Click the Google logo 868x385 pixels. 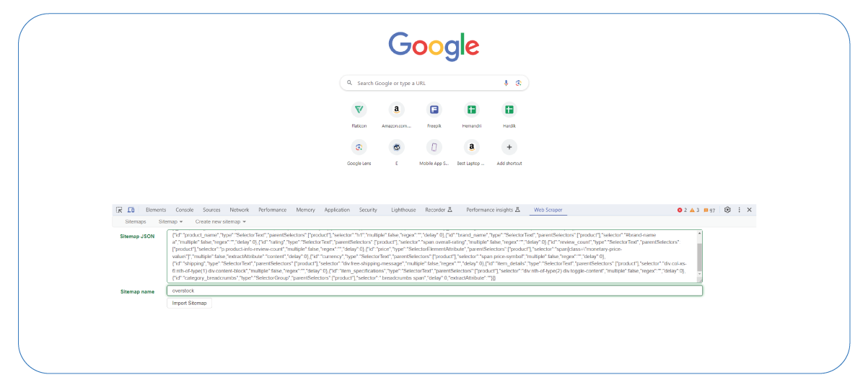coord(434,46)
